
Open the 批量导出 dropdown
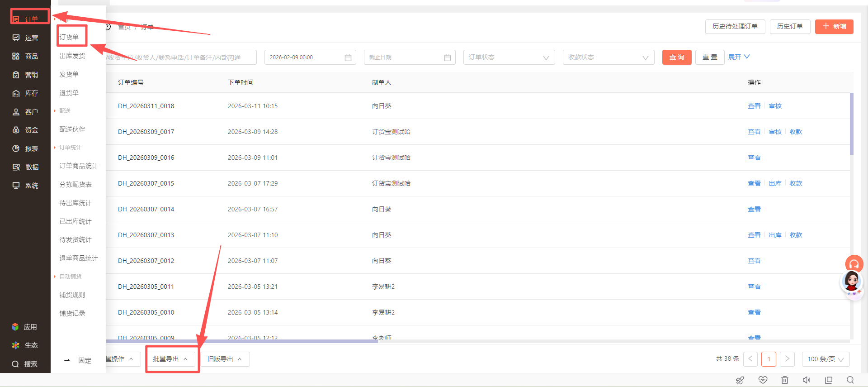point(170,359)
